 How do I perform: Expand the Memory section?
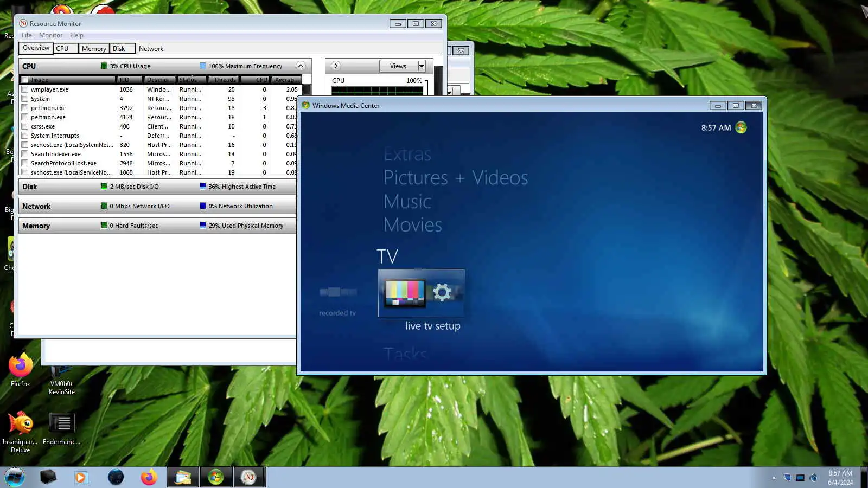(157, 226)
